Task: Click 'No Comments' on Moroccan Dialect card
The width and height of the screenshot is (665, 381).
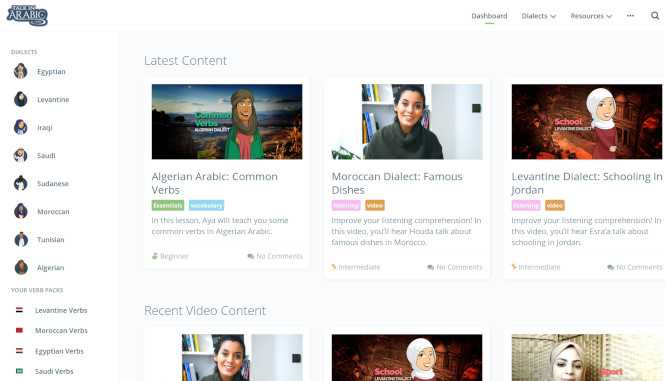Action: 459,267
